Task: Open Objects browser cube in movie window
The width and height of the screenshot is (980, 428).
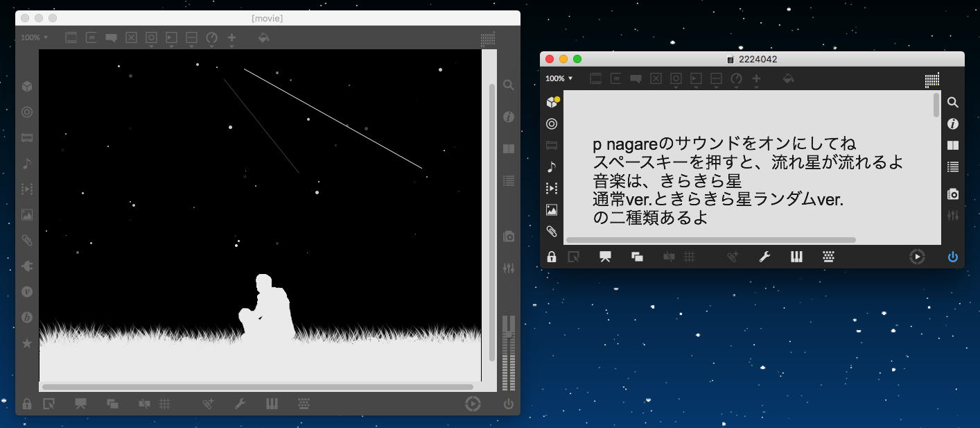Action: pyautogui.click(x=27, y=87)
